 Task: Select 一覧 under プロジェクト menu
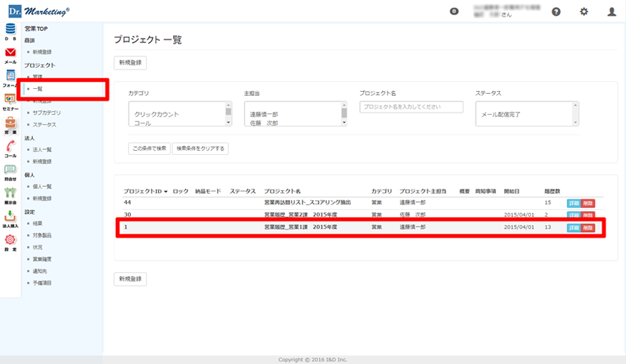(38, 89)
